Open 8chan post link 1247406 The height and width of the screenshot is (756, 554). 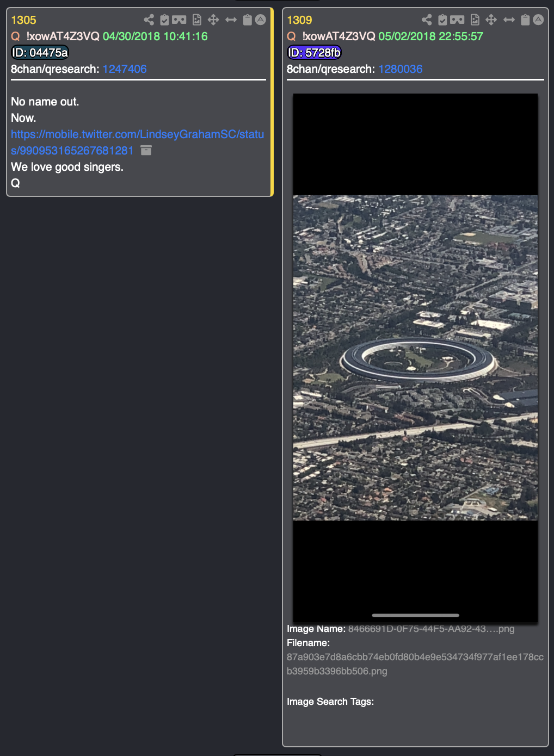[125, 69]
